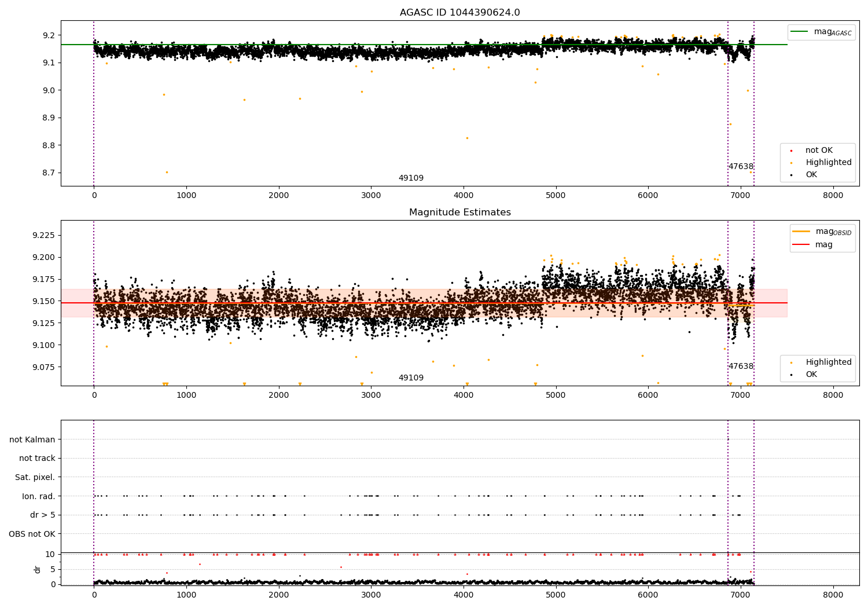Click the red dr point near 6.5 at x≈1150

(200, 564)
